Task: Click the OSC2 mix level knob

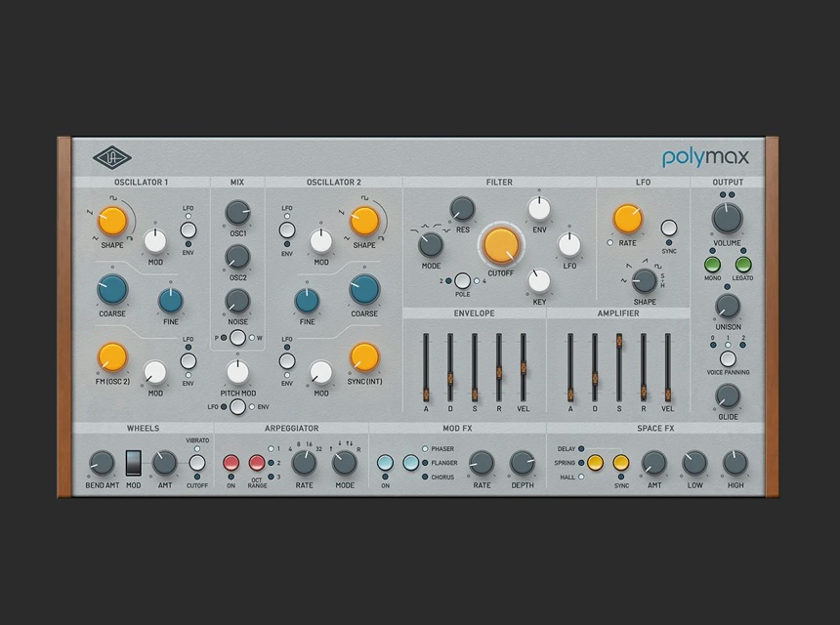Action: 237,257
